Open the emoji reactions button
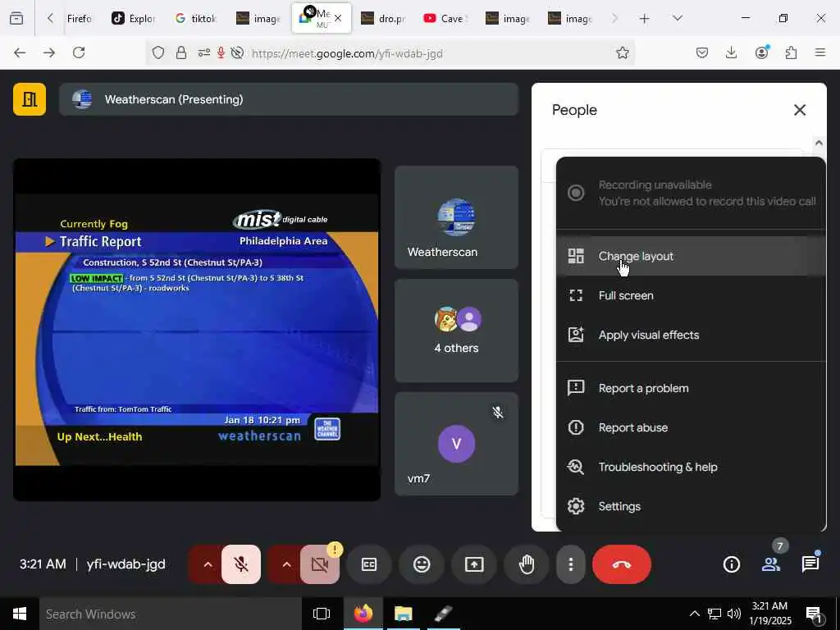The image size is (840, 630). click(x=422, y=564)
